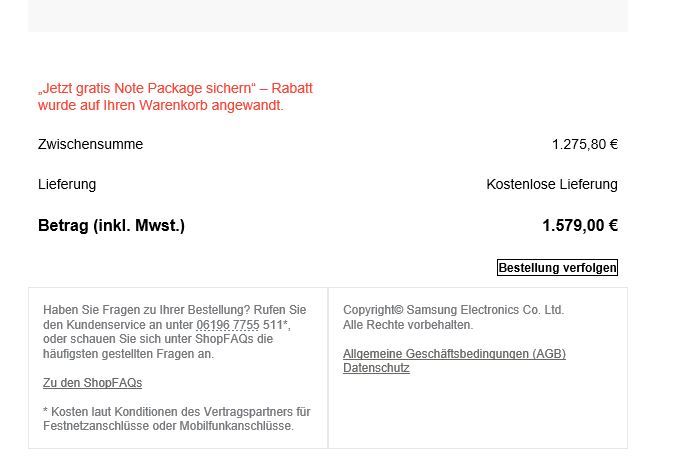Image resolution: width=679 pixels, height=467 pixels.
Task: Open the Datenschutz link
Action: coord(376,368)
